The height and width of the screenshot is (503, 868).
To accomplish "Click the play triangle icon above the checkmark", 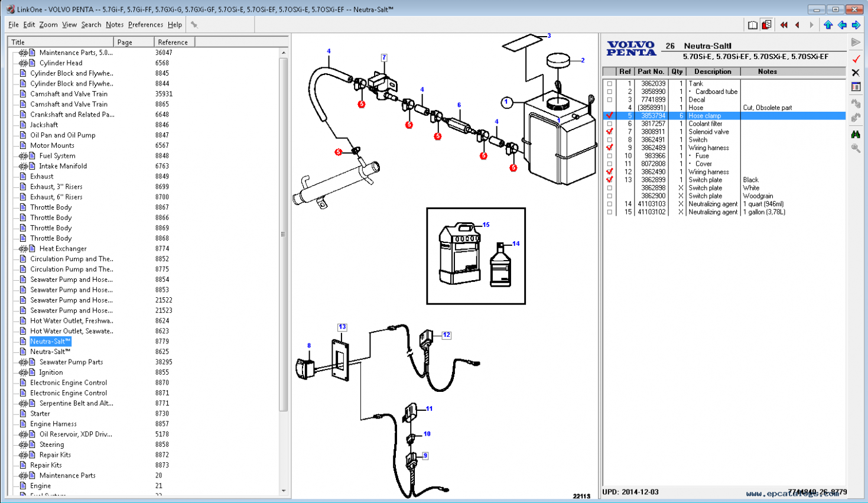I will click(855, 41).
